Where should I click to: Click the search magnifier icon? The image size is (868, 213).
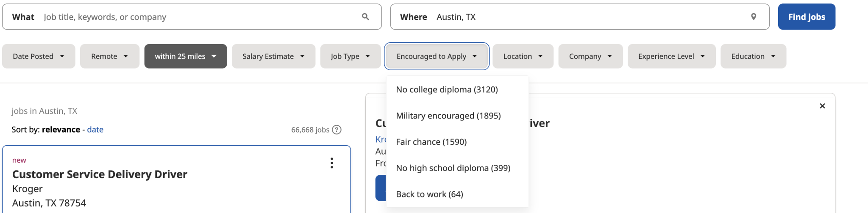coord(365,17)
